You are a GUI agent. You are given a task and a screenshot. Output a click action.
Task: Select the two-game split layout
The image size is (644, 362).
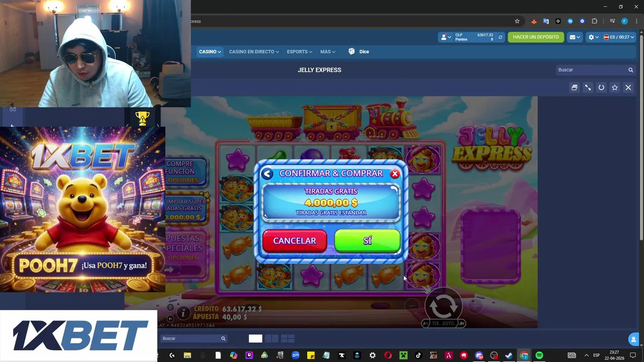(x=272, y=338)
